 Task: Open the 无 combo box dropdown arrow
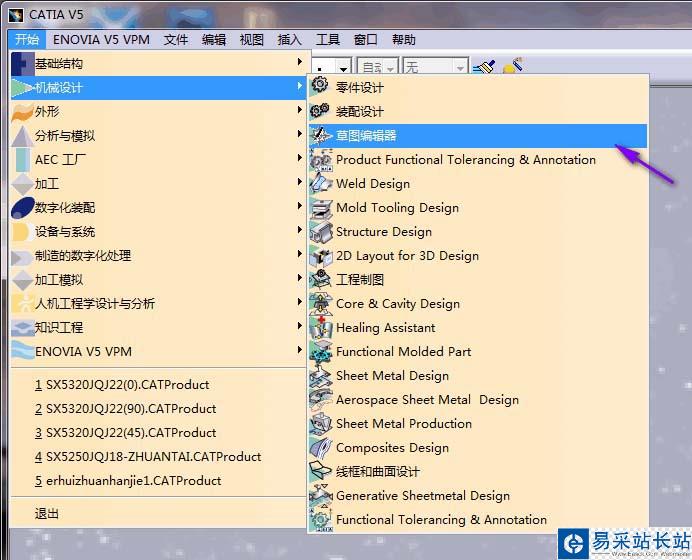[x=460, y=68]
